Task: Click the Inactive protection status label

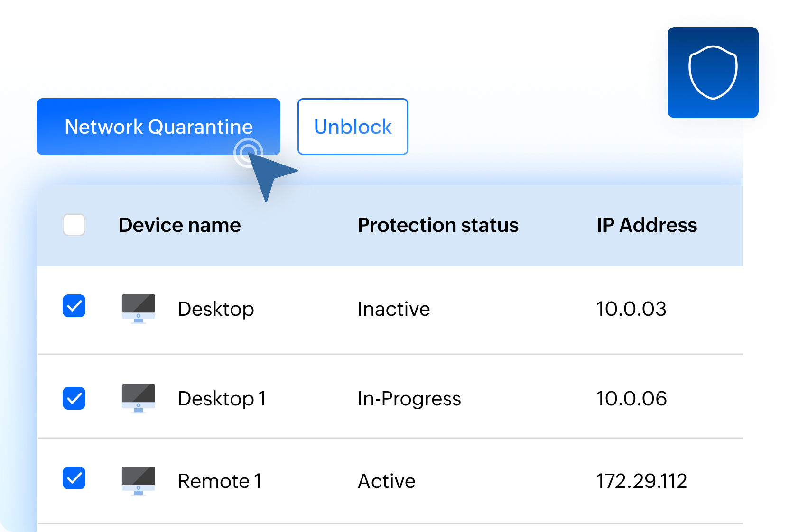Action: pyautogui.click(x=394, y=309)
